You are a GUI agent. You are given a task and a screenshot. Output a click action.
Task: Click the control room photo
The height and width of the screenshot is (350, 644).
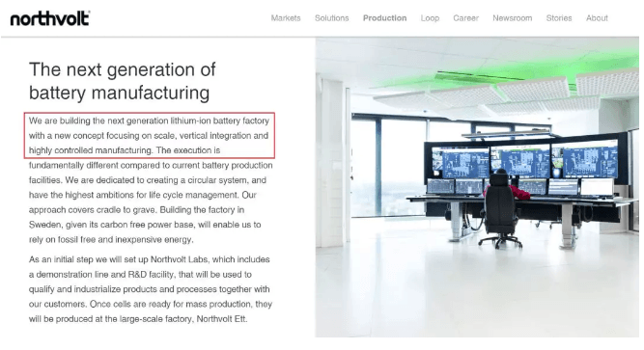(477, 187)
